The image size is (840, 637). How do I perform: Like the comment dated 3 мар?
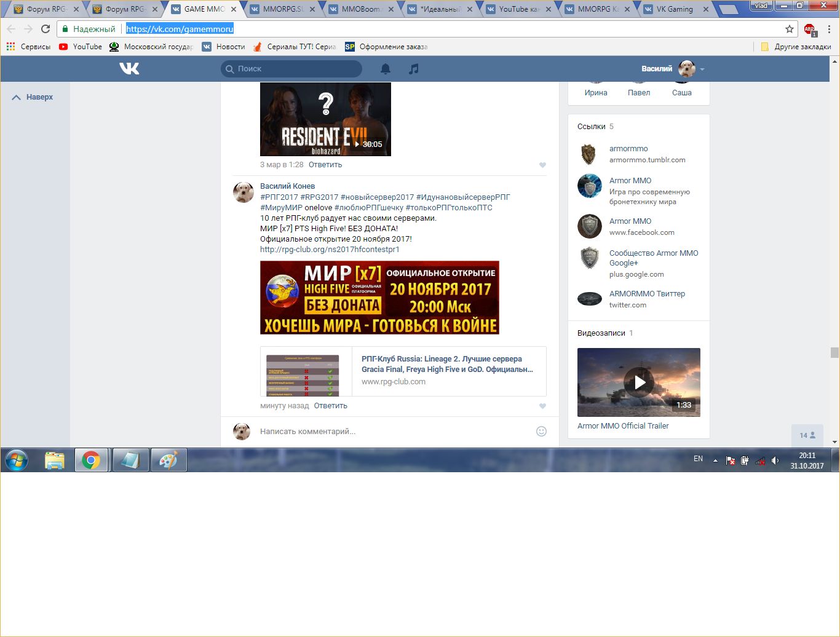pos(542,165)
